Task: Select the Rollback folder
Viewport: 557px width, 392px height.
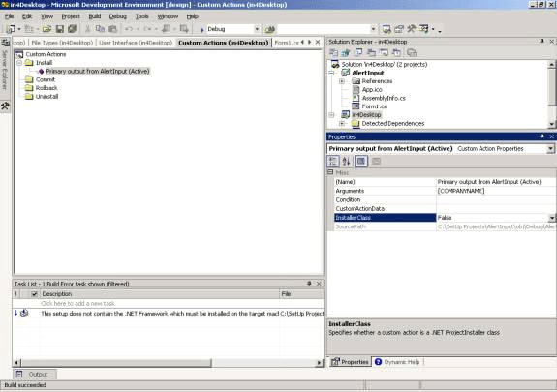Action: pos(46,88)
